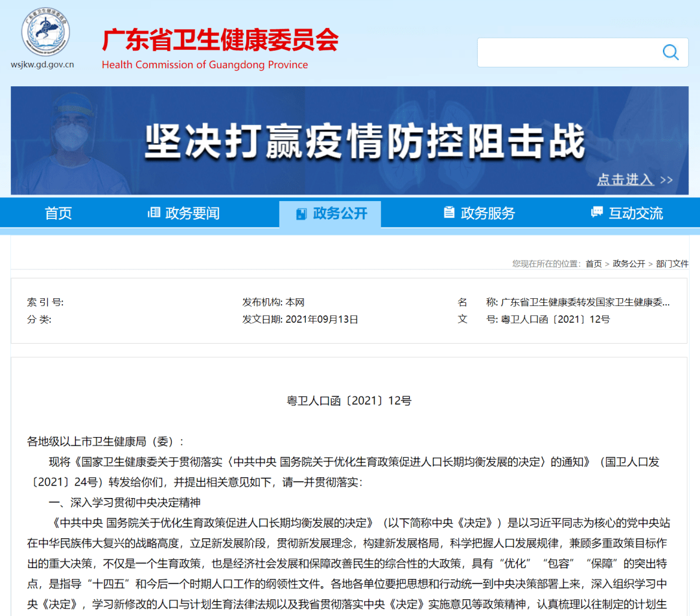Click Health Commission of Guangdong Province subtitle
Screen dimensions: 700x616
pyautogui.click(x=205, y=65)
